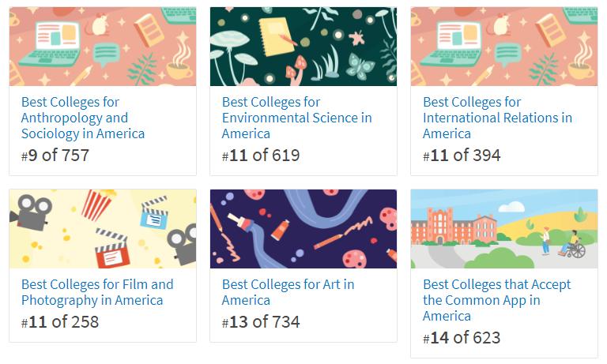607x364 pixels.
Task: Open Best Colleges for Anthropology and Sociology link
Action: [83, 118]
